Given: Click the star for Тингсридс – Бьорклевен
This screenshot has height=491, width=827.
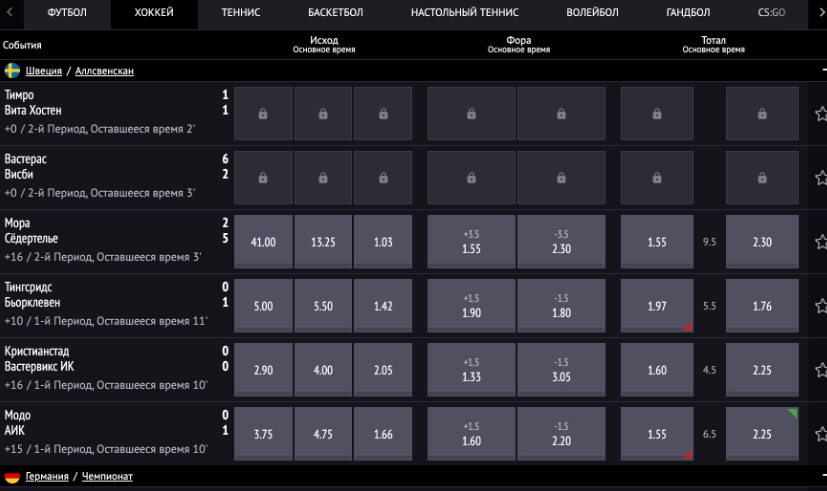Looking at the screenshot, I should pos(821,306).
